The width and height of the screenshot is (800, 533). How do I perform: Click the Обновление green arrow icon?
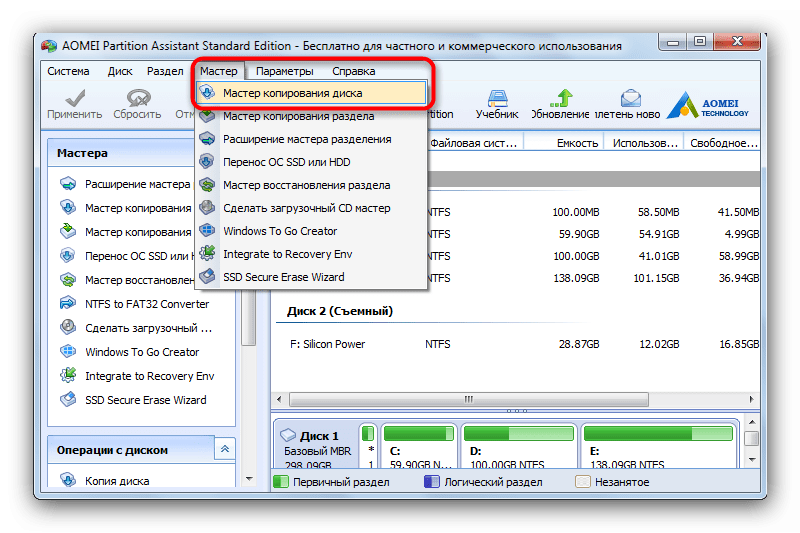560,97
